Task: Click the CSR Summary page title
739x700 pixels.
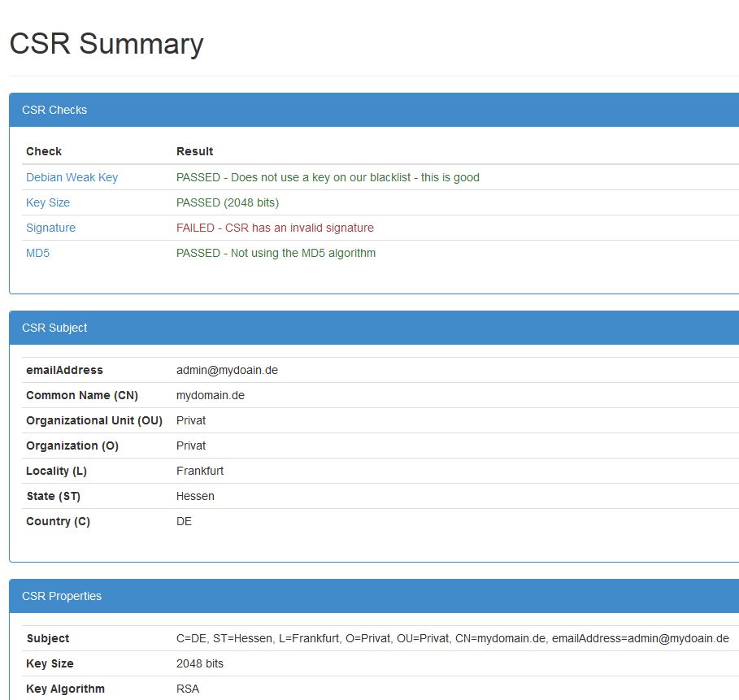Action: coord(106,44)
